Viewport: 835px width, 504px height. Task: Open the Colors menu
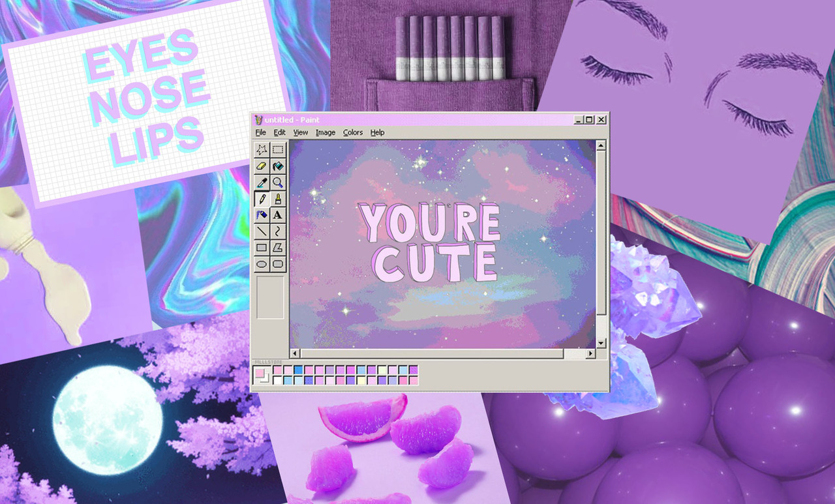(352, 132)
